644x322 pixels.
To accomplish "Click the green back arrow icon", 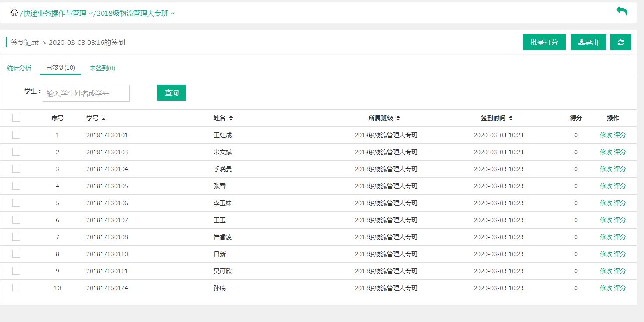I will [621, 12].
